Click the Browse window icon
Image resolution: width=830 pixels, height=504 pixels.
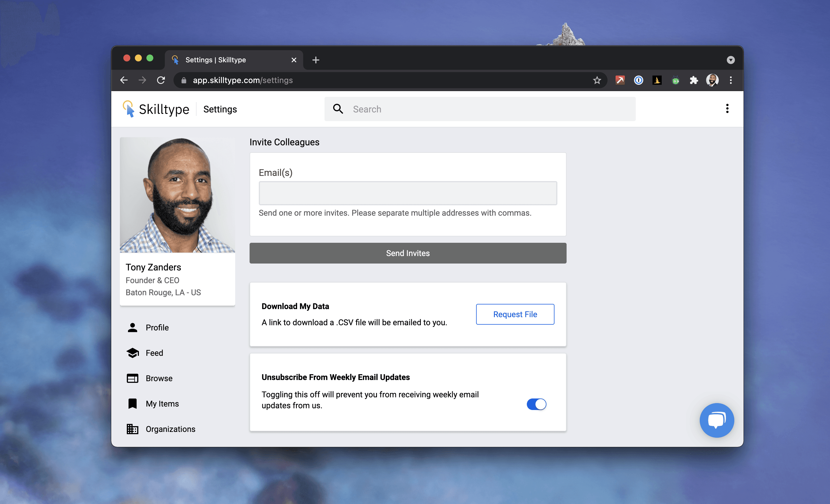[132, 378]
